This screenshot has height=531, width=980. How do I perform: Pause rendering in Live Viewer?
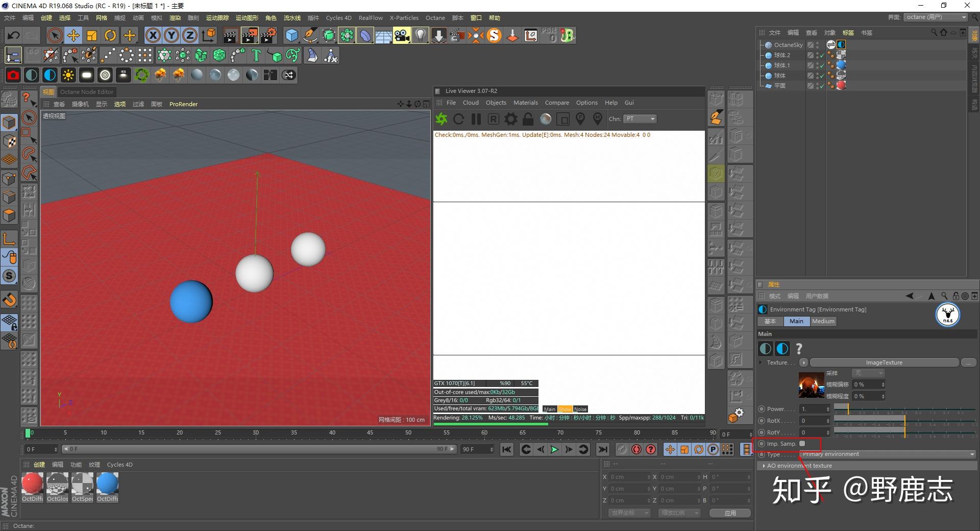coord(476,119)
